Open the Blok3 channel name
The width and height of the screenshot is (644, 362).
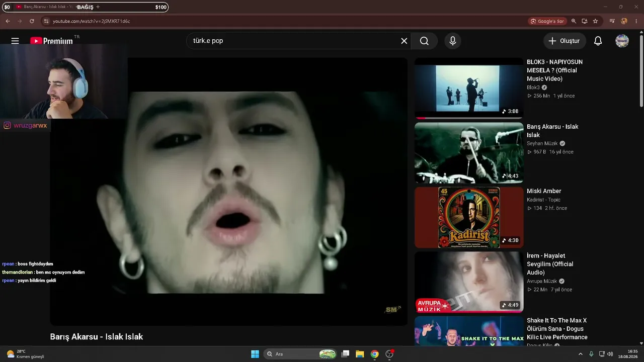tap(533, 87)
